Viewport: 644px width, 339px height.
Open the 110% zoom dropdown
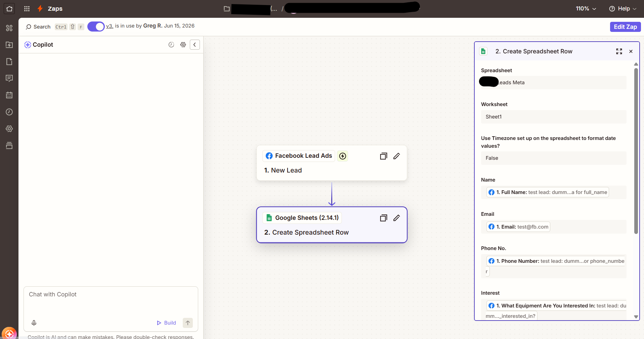(586, 9)
